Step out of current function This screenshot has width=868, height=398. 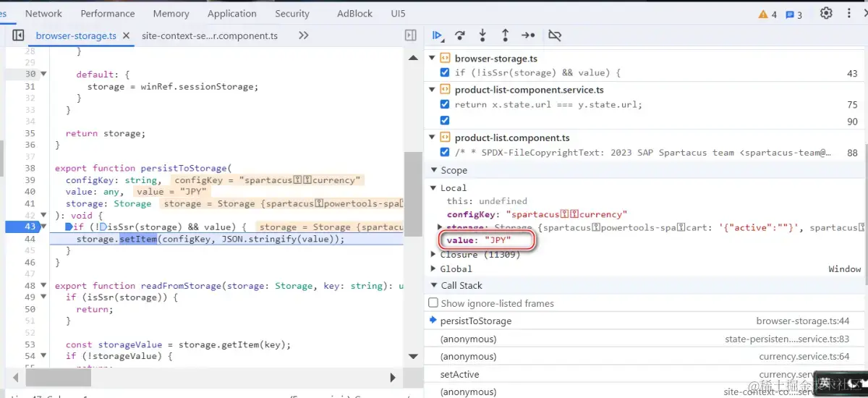coord(505,35)
